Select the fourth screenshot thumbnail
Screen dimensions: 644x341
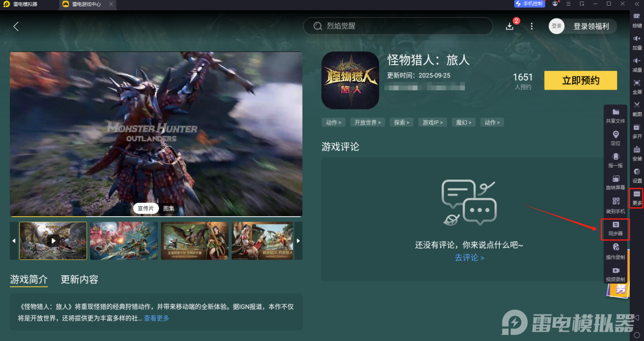click(x=263, y=241)
